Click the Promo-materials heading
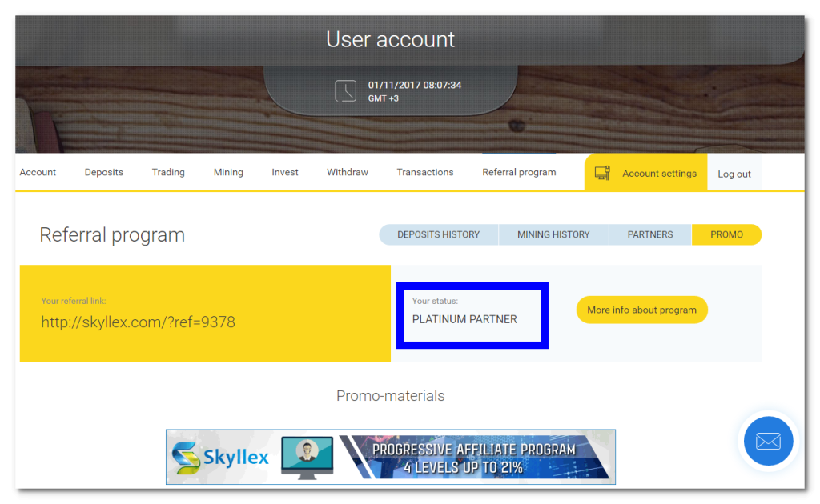The height and width of the screenshot is (504, 820). pyautogui.click(x=391, y=396)
